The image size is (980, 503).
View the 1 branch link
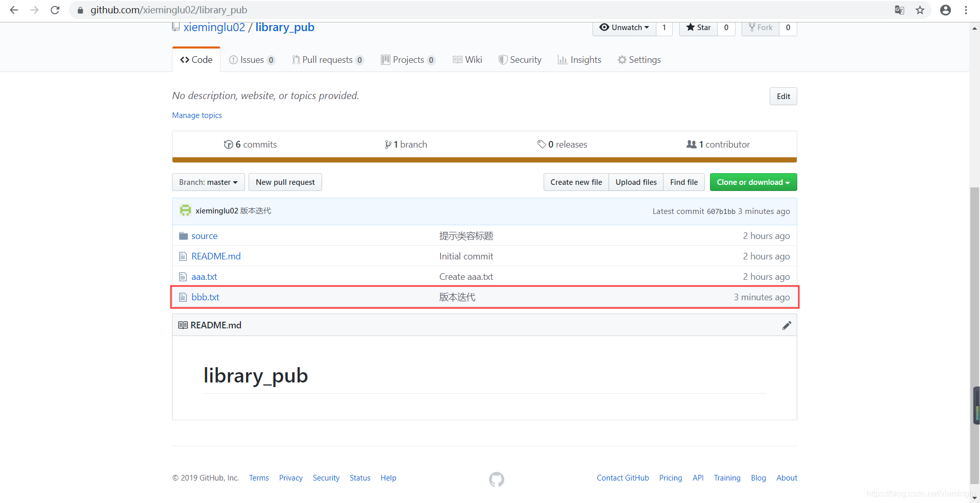point(406,145)
